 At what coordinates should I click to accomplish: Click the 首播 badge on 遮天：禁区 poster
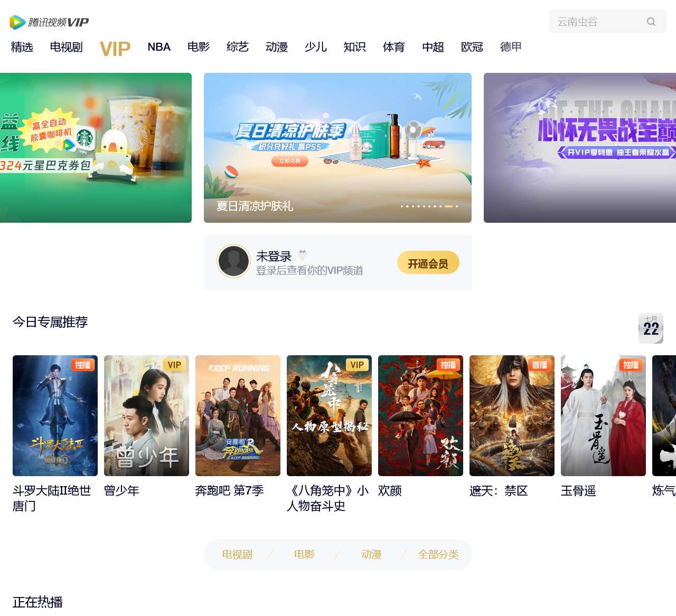(x=540, y=365)
